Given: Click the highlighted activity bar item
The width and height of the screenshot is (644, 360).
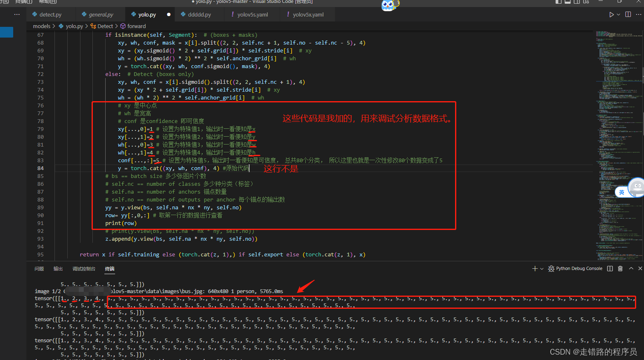Looking at the screenshot, I should (7, 32).
